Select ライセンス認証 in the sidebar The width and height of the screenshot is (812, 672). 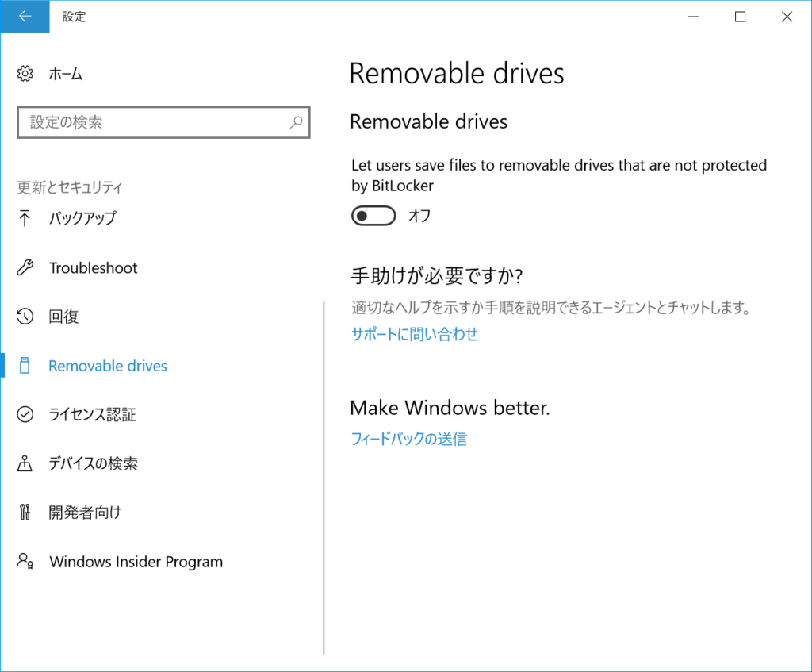point(92,414)
